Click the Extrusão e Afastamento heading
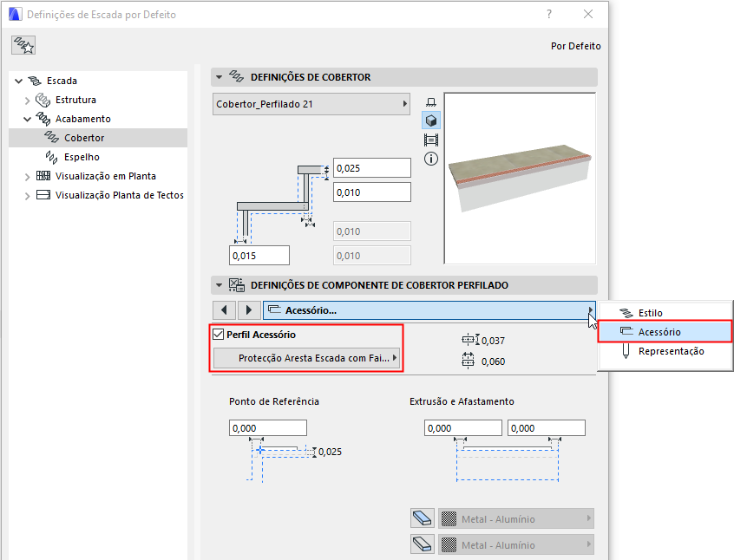The width and height of the screenshot is (734, 560). (462, 401)
